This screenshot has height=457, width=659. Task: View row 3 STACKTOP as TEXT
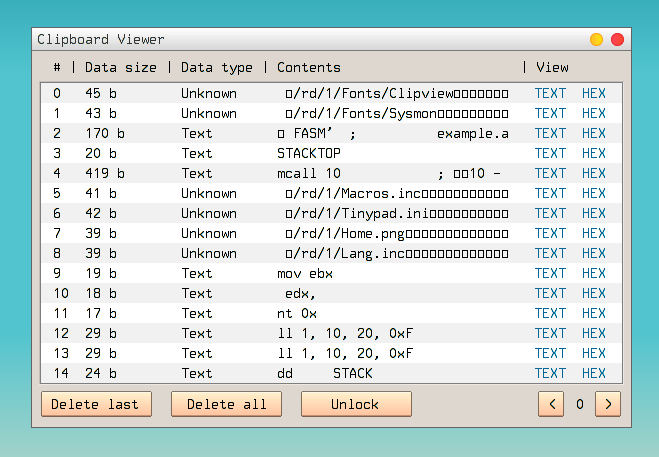pos(550,153)
